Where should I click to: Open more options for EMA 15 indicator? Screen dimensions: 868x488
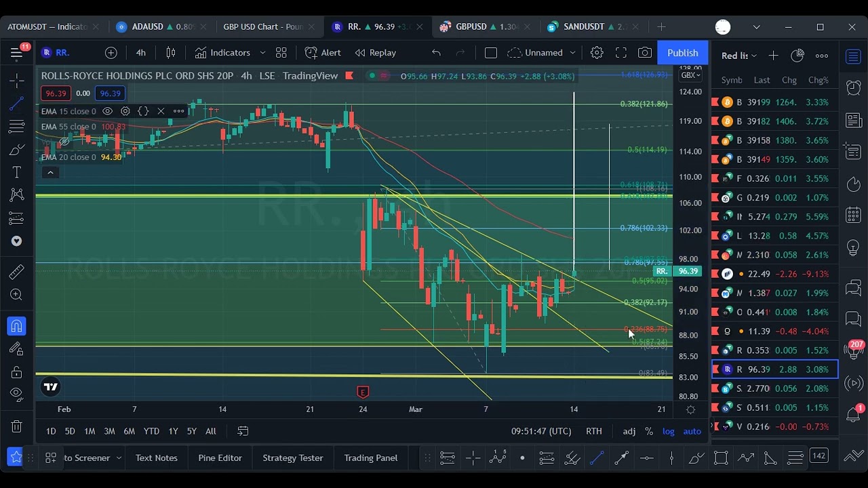click(x=178, y=111)
